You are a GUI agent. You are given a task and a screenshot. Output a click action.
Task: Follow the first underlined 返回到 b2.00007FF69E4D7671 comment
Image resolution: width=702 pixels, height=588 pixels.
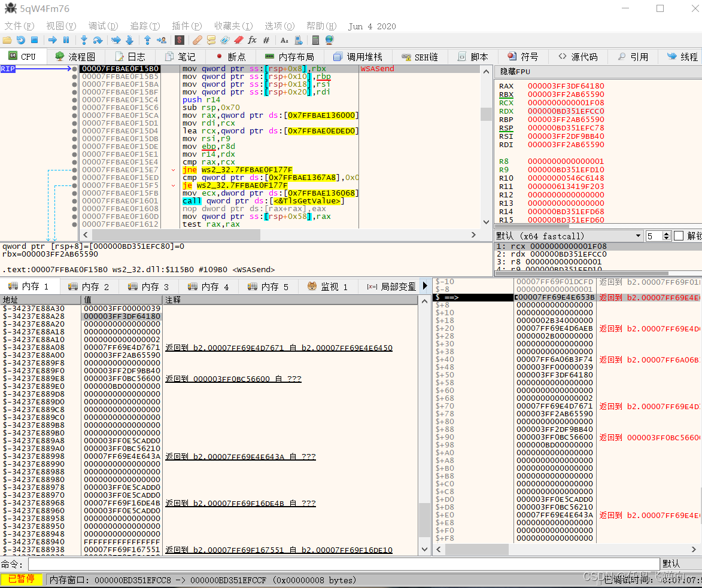click(x=278, y=348)
